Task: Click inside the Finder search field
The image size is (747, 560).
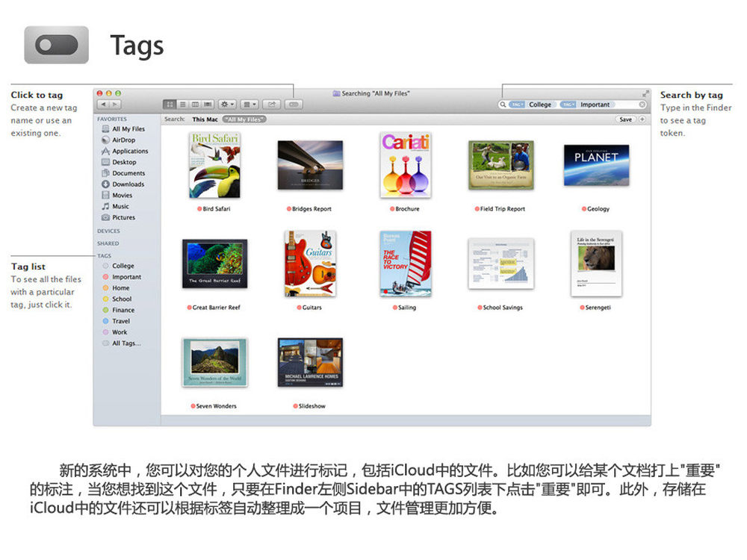Action: (573, 105)
